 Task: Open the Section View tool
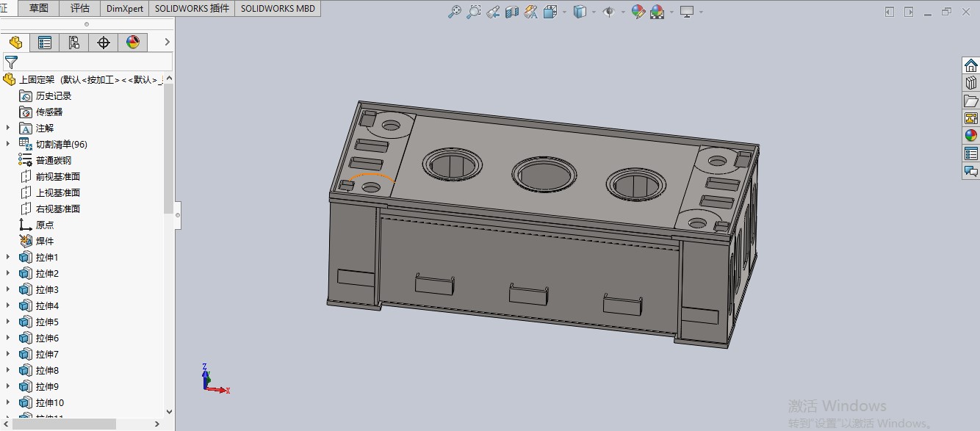point(511,11)
